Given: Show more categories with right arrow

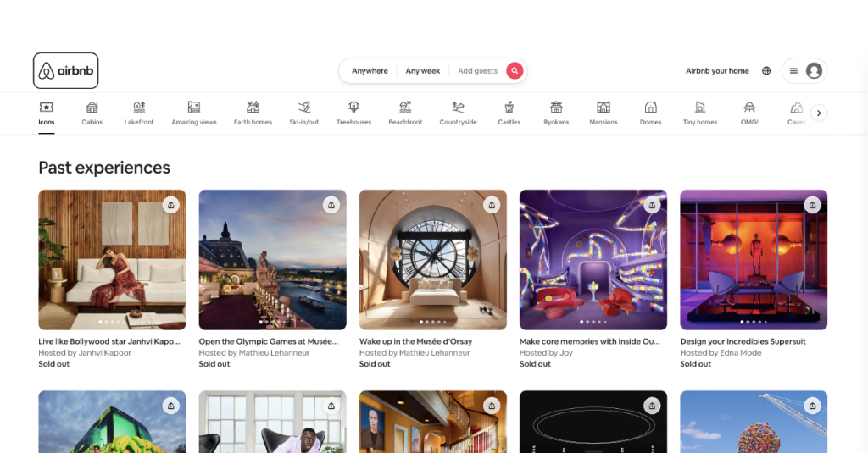Looking at the screenshot, I should coord(819,113).
